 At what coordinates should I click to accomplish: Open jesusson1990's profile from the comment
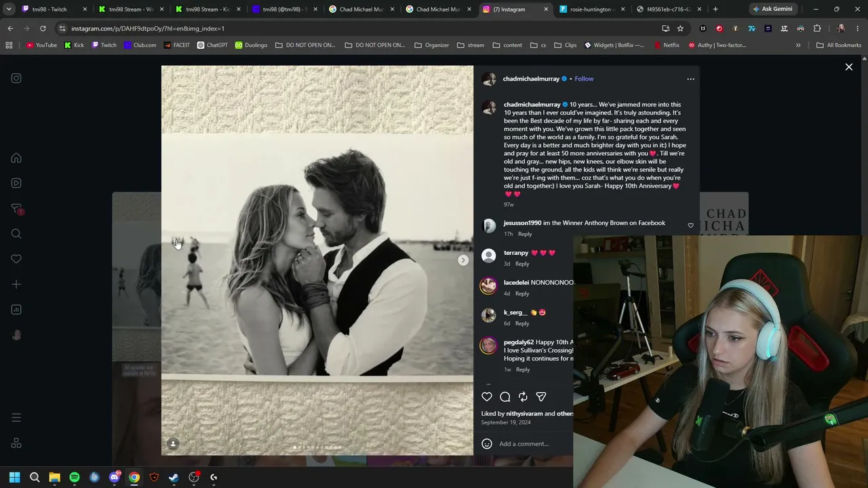[x=522, y=223]
